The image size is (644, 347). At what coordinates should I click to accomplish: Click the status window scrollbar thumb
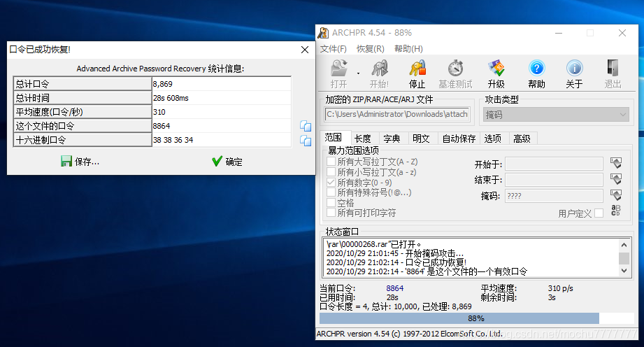(x=624, y=258)
